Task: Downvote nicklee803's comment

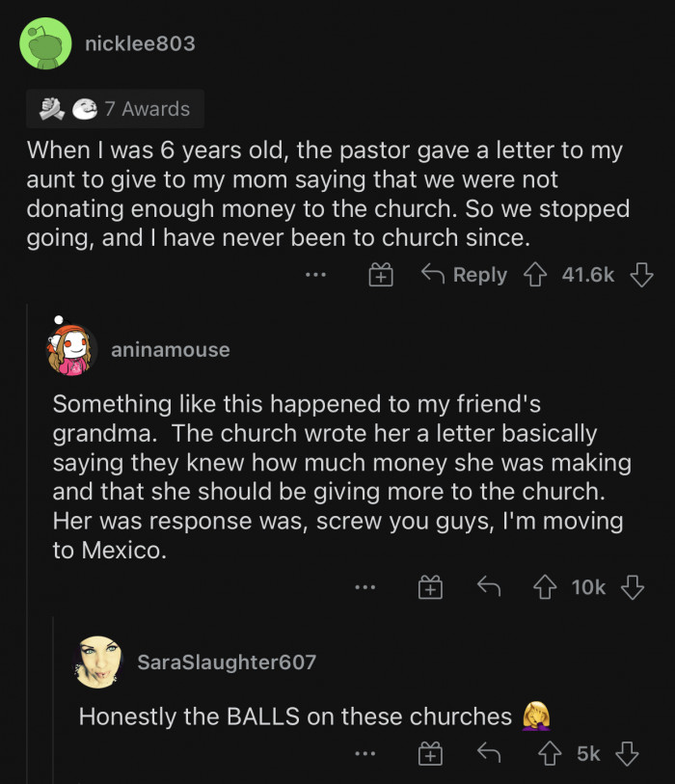Action: pos(640,275)
